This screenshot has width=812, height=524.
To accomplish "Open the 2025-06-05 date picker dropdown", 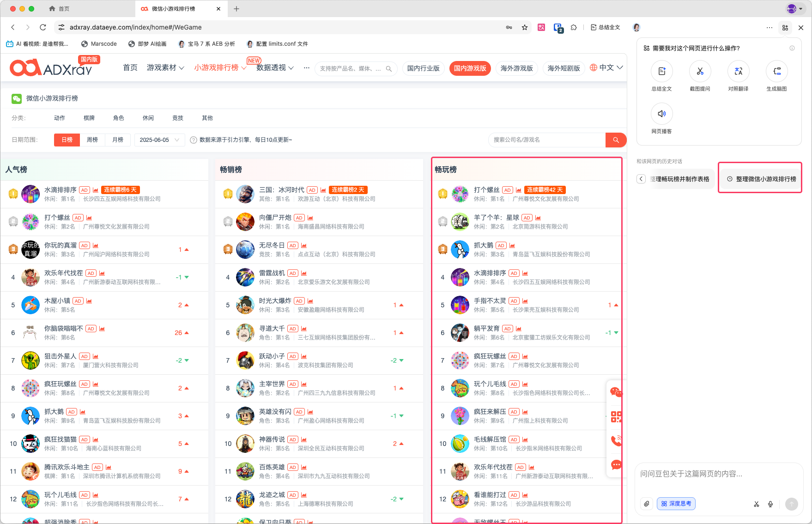I will [x=159, y=140].
